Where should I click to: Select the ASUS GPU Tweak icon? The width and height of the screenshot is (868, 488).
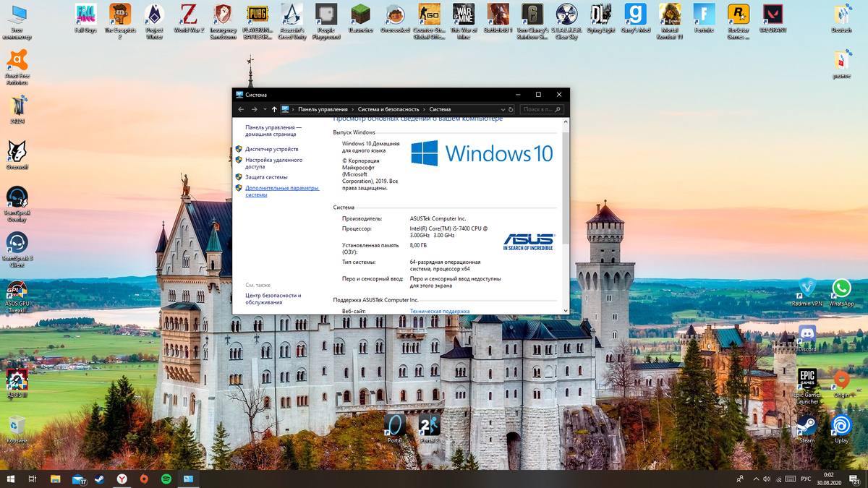(17, 295)
